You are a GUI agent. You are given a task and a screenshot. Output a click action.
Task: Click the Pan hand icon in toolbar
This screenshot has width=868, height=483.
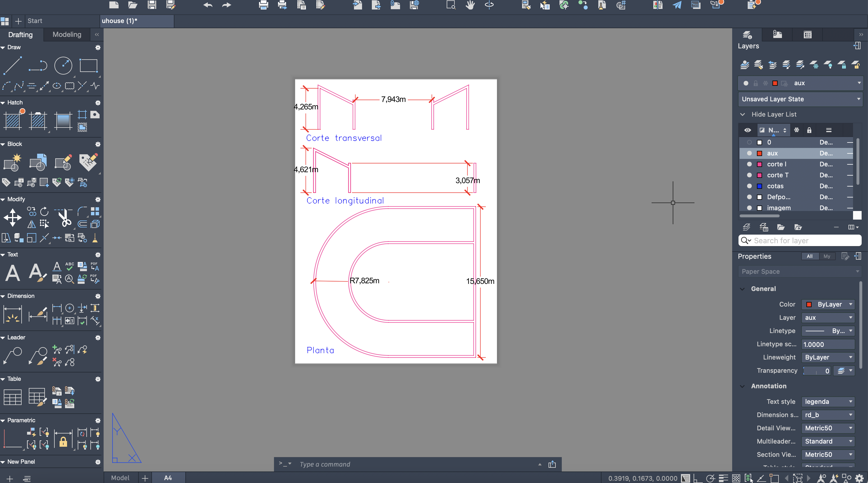tap(470, 5)
